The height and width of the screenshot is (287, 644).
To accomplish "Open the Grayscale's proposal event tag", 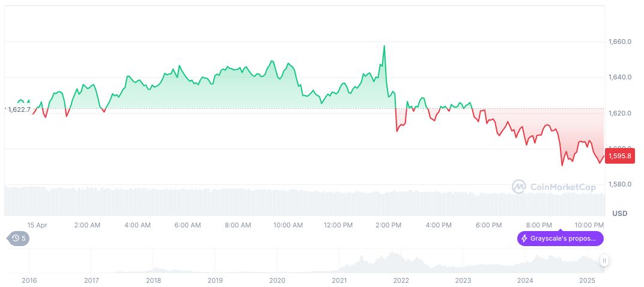I will [560, 239].
